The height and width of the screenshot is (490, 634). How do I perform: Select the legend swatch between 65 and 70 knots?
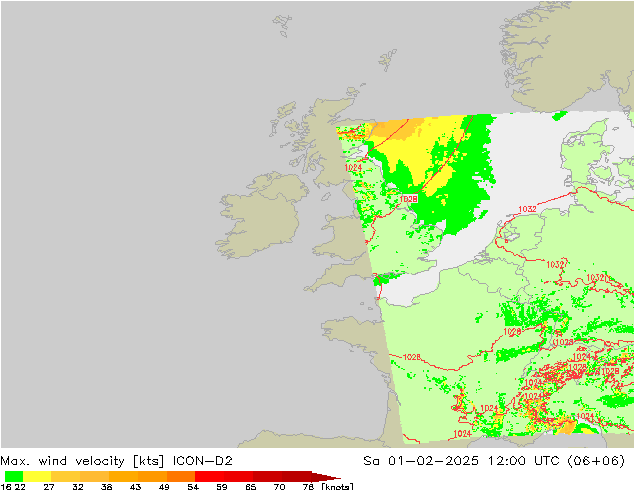267,476
